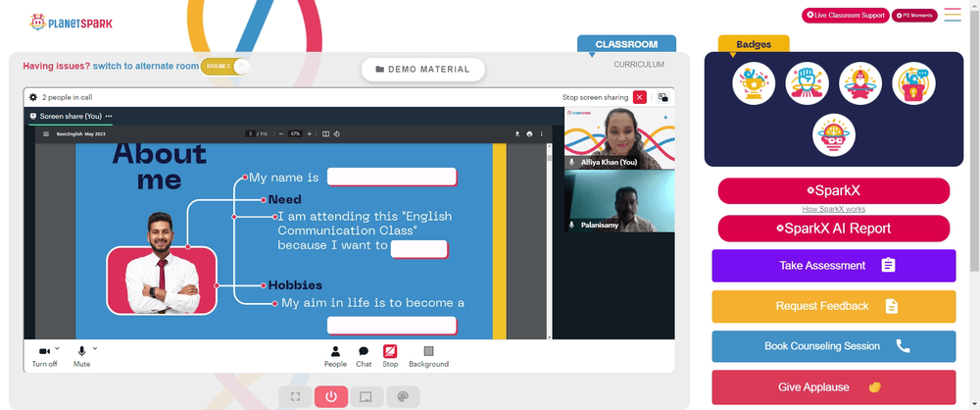Click the PDF fit-to-page icon
Screen dimensions: 980x410
(x=325, y=134)
